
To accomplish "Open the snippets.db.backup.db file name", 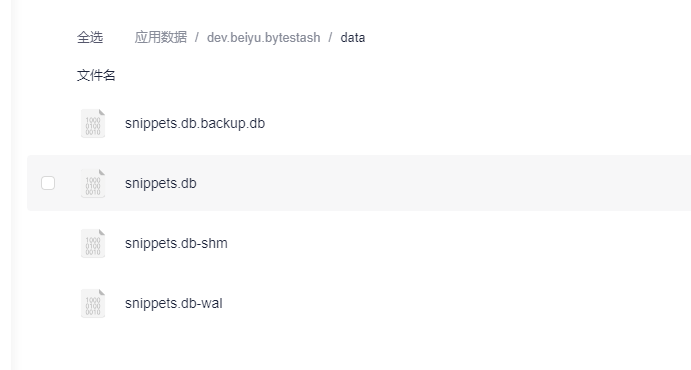I will tap(195, 123).
